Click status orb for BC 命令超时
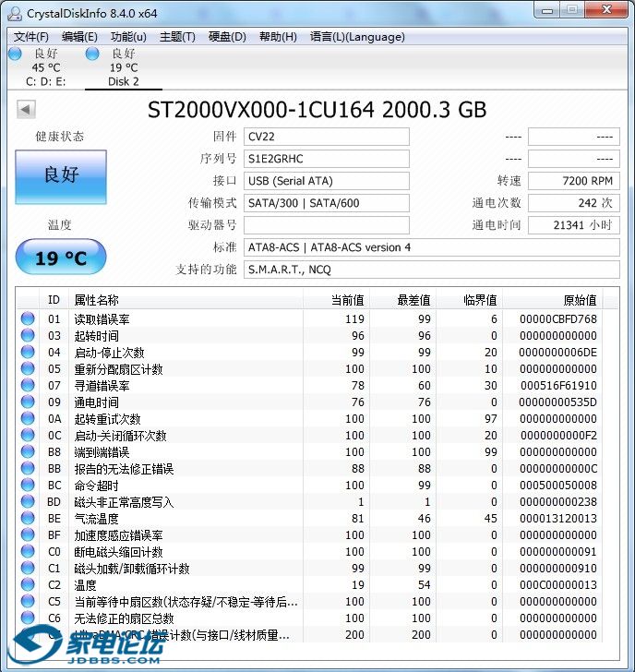This screenshot has width=635, height=672. click(x=28, y=485)
